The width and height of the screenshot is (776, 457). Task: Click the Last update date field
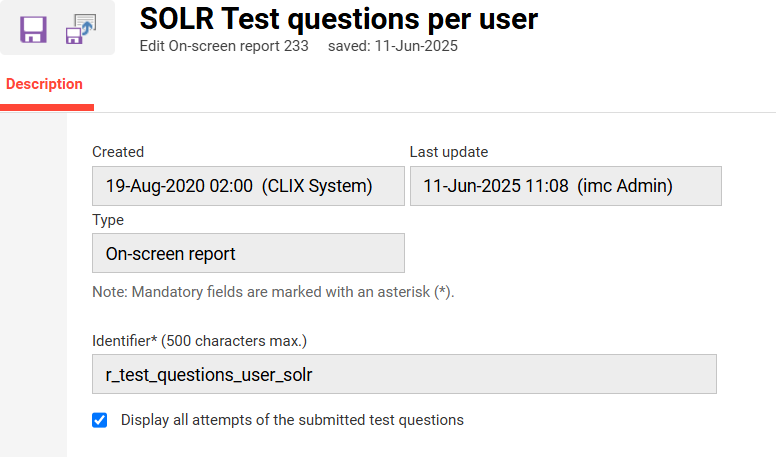565,186
